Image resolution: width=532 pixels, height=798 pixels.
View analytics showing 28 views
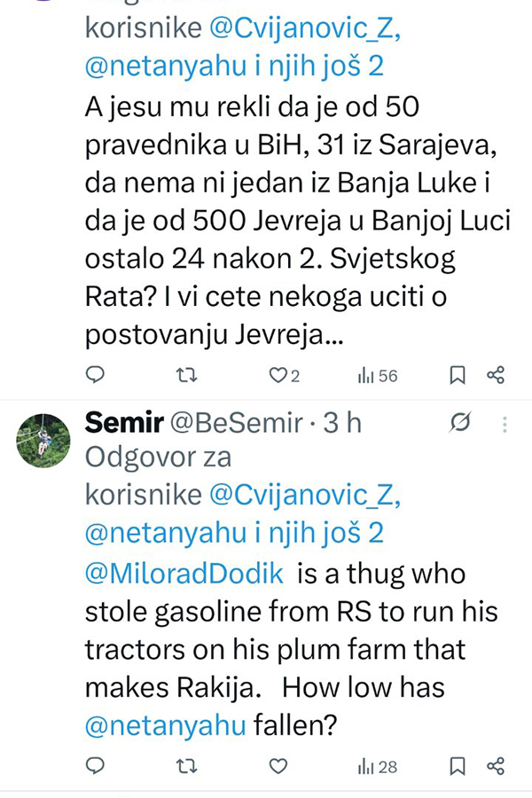[378, 766]
